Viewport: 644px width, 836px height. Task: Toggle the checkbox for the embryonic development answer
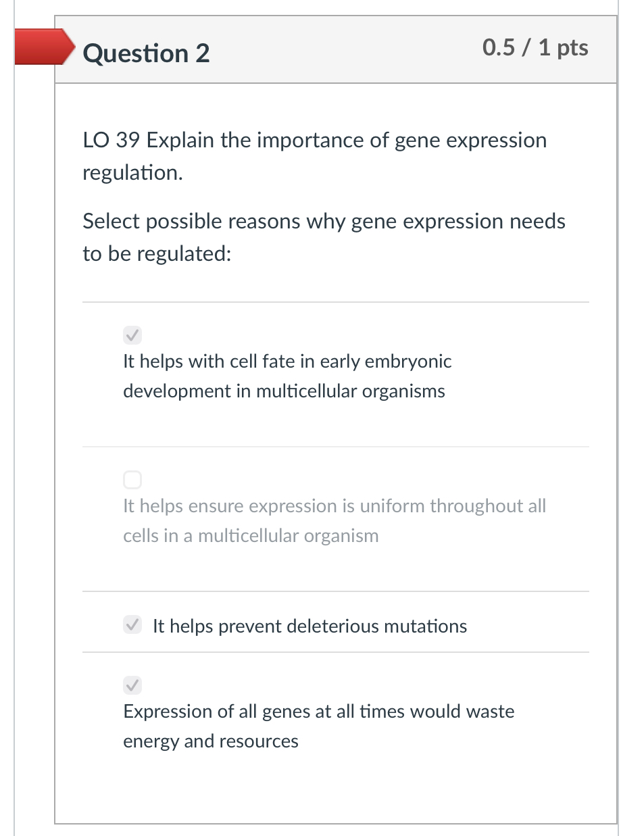click(x=132, y=335)
